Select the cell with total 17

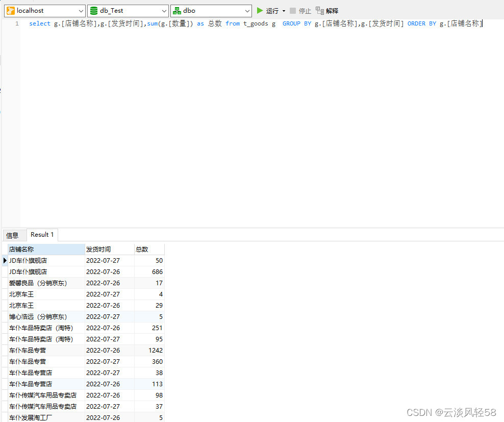[149, 283]
